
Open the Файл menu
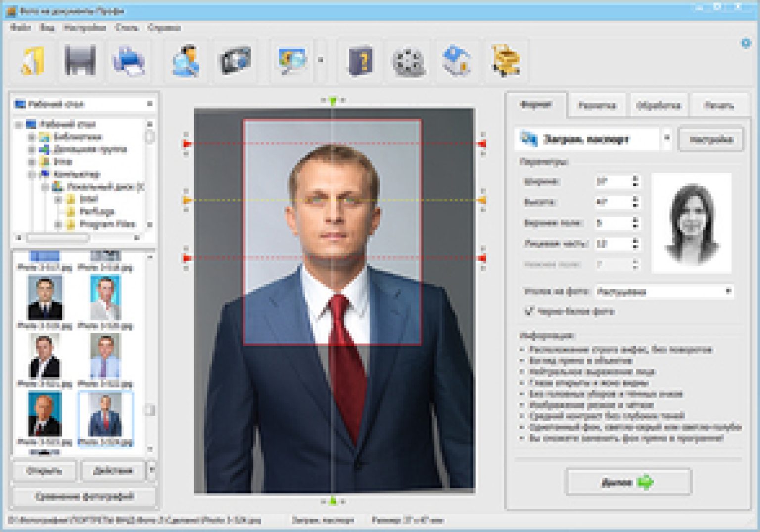pyautogui.click(x=20, y=28)
